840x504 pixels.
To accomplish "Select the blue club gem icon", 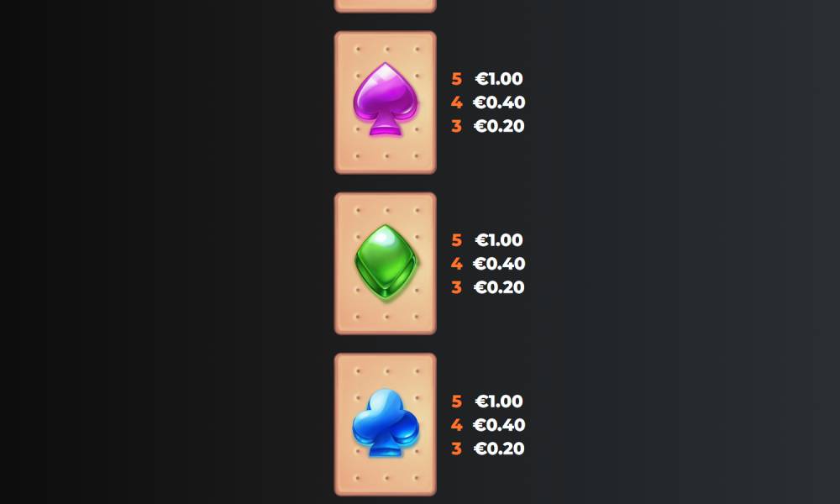I will [386, 423].
